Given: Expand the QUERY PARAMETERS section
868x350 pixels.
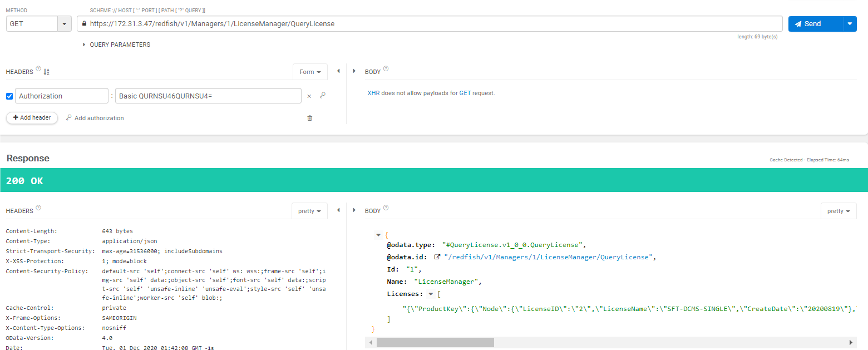Looking at the screenshot, I should pos(116,45).
